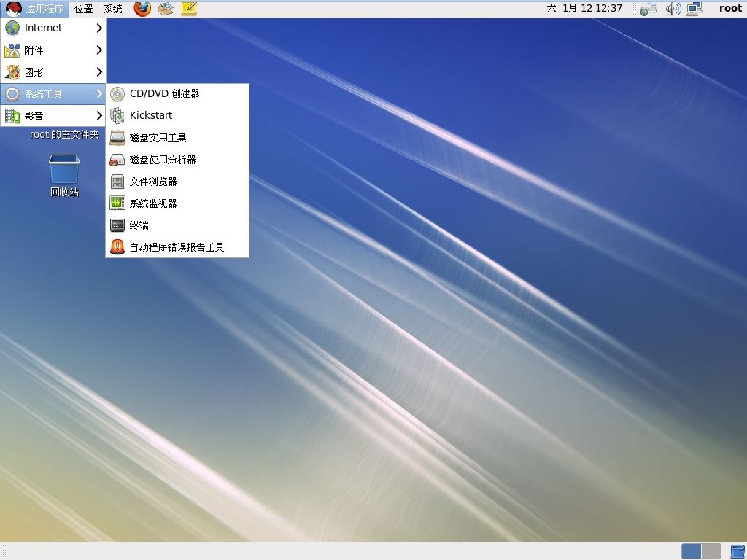Viewport: 747px width, 560px height.
Task: Launch the 终端 terminal entry
Action: point(177,225)
